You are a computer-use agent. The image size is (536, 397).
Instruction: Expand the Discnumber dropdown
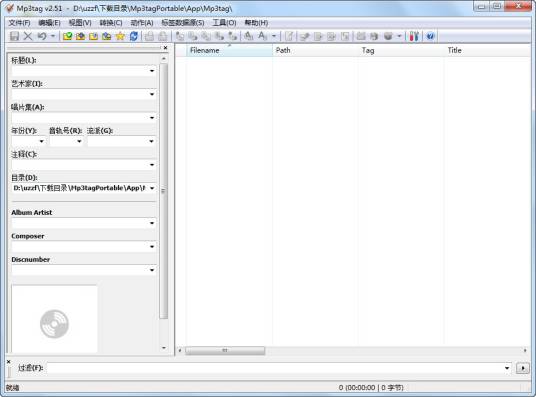(x=152, y=270)
